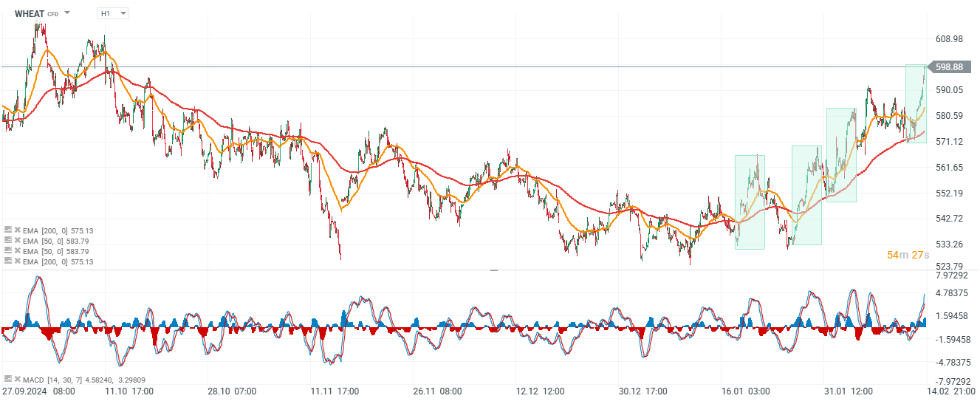Click the 31.01 12:00 time axis label
Screen dimensions: 980x404
coord(849,391)
